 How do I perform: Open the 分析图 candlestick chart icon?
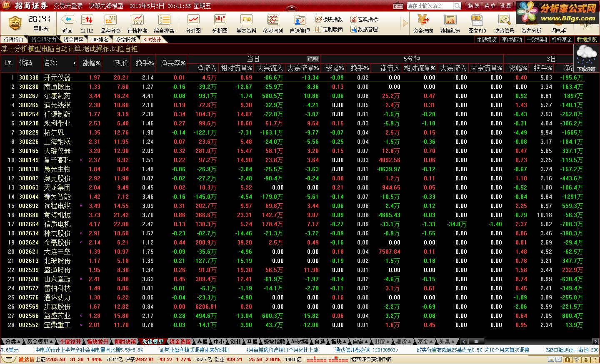(x=220, y=20)
